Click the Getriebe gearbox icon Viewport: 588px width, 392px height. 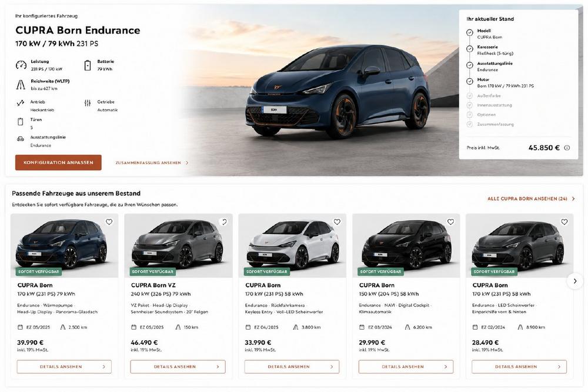pos(88,103)
